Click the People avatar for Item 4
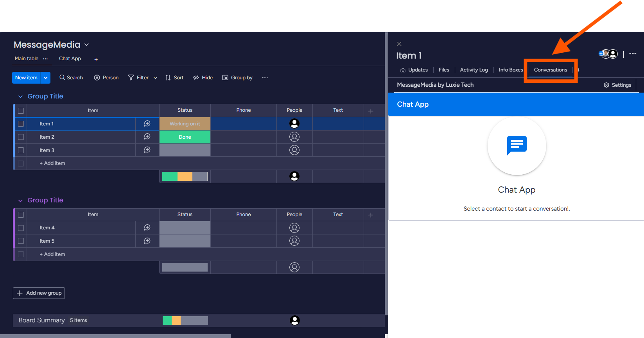Viewport: 644px width, 338px height. pos(294,227)
